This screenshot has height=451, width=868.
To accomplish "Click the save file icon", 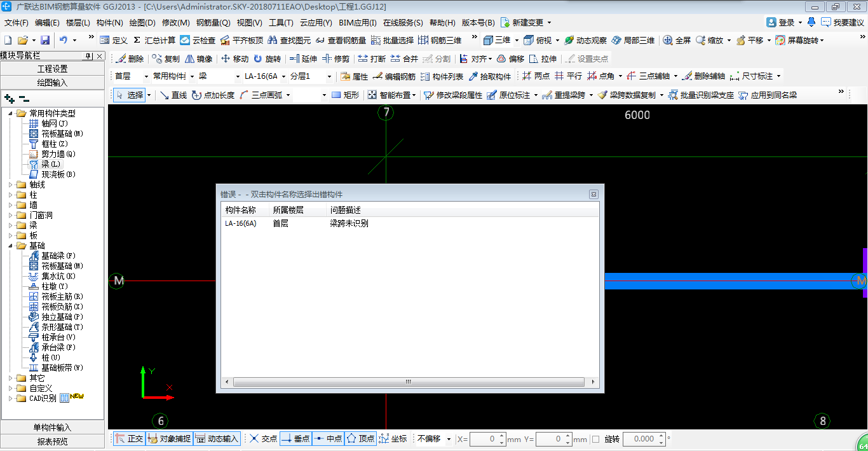I will pos(45,40).
